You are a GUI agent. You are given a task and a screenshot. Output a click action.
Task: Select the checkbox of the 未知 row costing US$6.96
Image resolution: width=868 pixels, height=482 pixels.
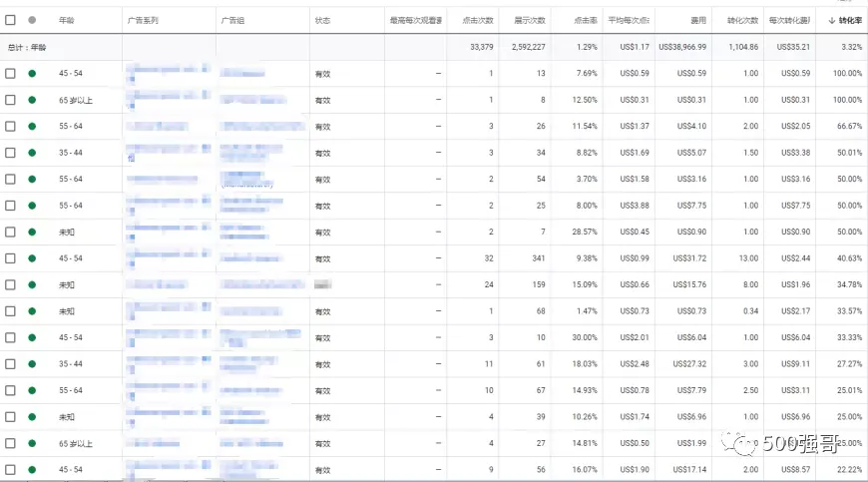(10, 417)
